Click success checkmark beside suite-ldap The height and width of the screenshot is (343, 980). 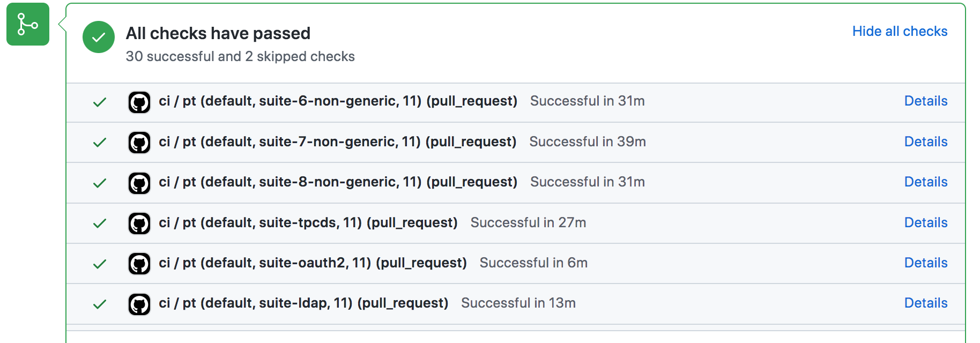click(100, 304)
